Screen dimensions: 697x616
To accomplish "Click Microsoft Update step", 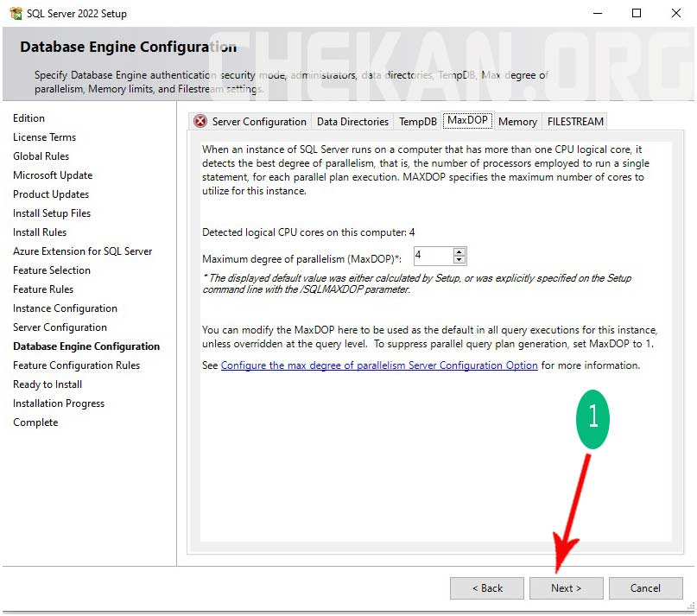I will coord(53,175).
